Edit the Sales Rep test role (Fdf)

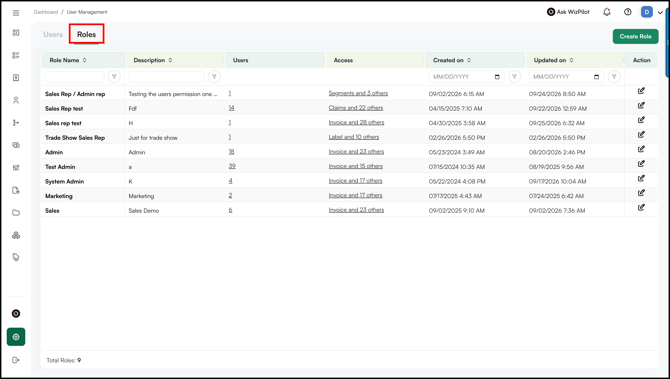tap(641, 106)
